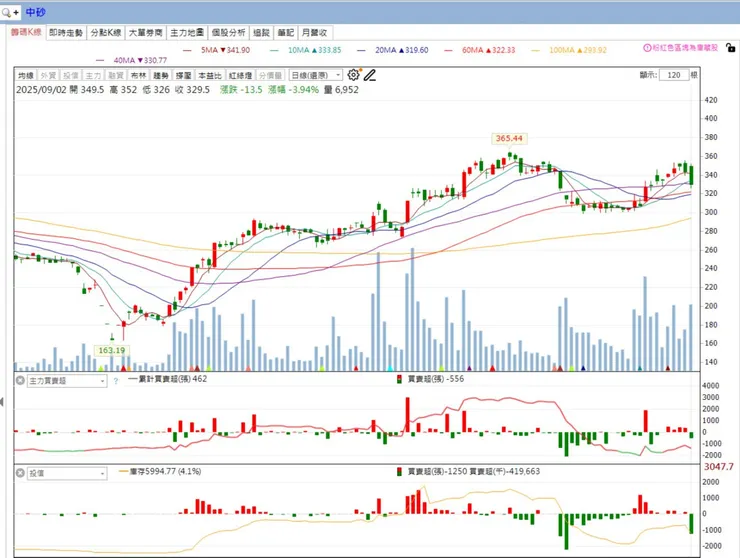
Task: Click the 40MA legend entry
Action: click(x=132, y=60)
